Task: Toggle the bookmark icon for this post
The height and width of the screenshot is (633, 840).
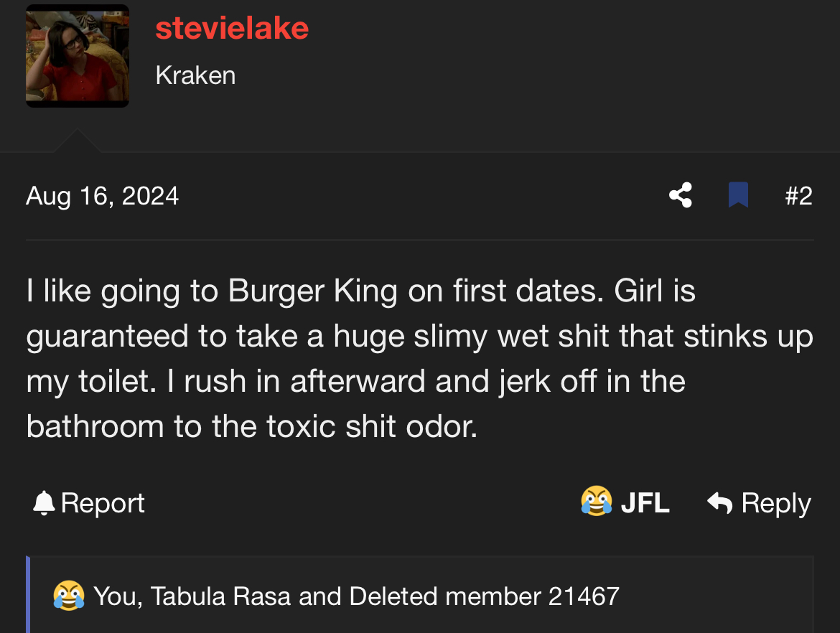Action: [x=738, y=195]
